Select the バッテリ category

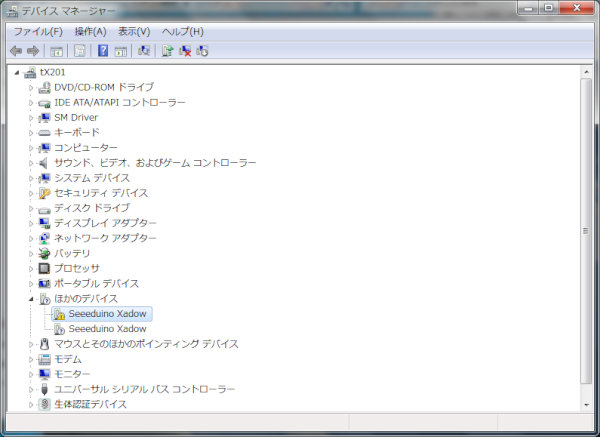72,253
